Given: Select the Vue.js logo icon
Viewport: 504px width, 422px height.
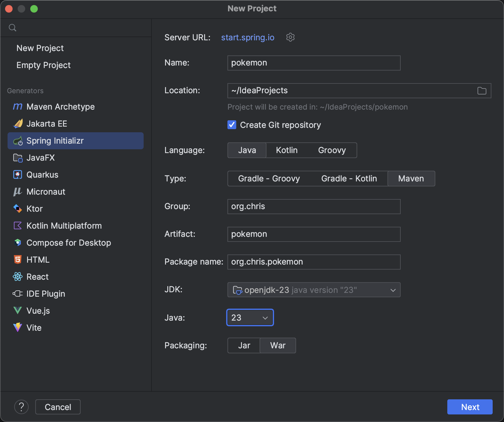Looking at the screenshot, I should 18,311.
